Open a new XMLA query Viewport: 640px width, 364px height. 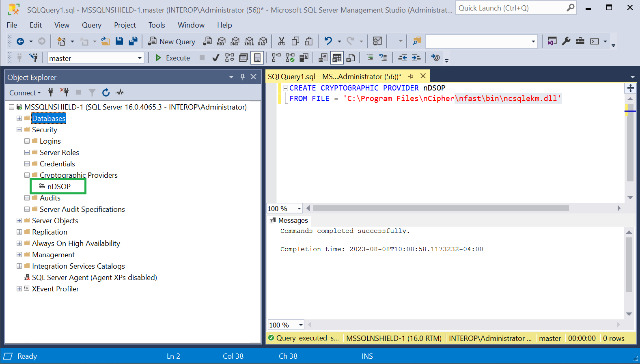coord(249,41)
